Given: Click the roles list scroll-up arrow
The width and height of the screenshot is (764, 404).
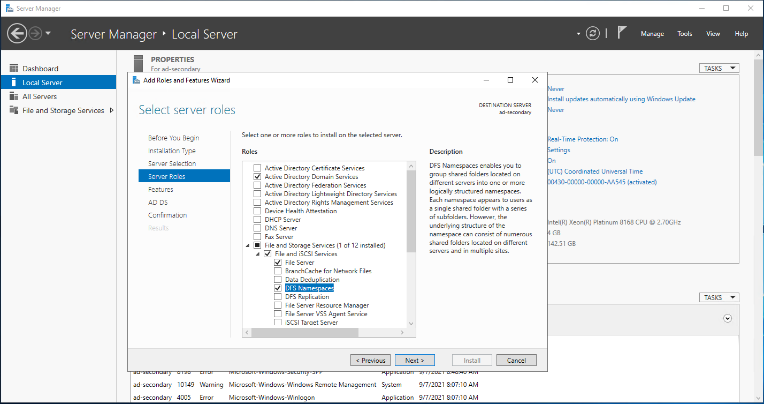Looking at the screenshot, I should click(411, 166).
